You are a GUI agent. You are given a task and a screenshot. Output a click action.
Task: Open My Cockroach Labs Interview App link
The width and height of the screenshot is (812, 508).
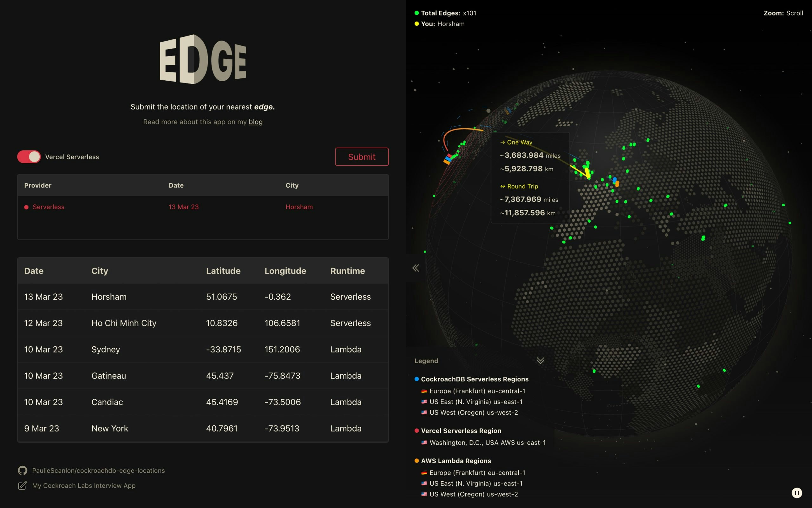(x=84, y=485)
